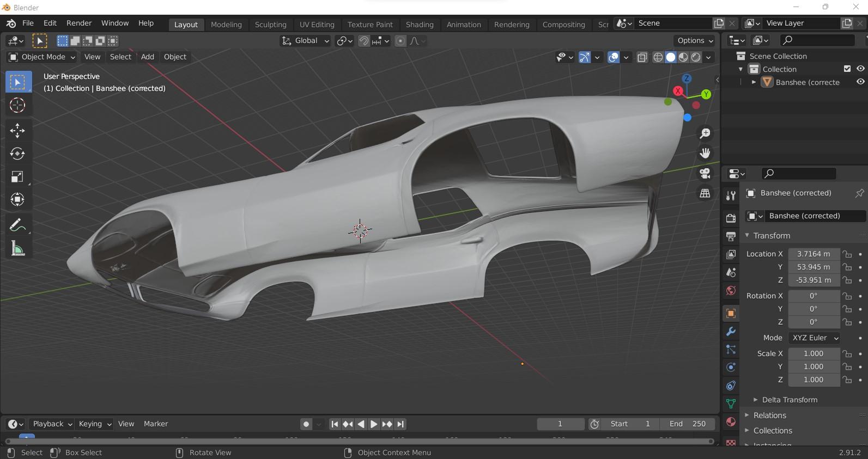This screenshot has height=459, width=868.
Task: Switch to the Sculpting workspace tab
Action: click(270, 25)
